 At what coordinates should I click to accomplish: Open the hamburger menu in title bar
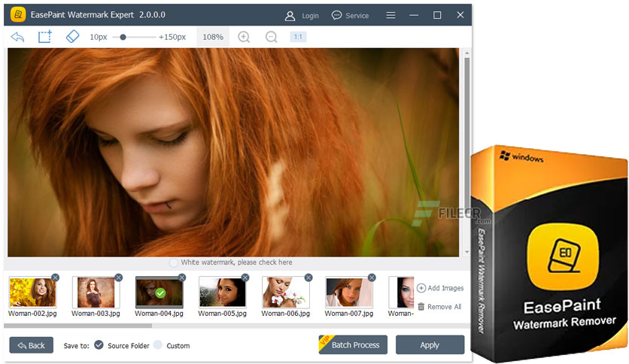point(390,15)
